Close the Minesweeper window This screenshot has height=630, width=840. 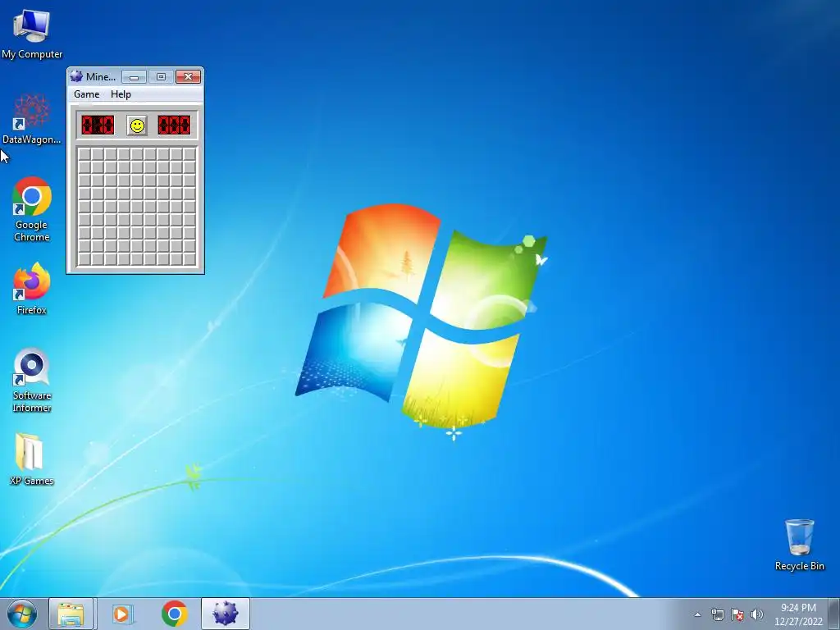coord(188,77)
